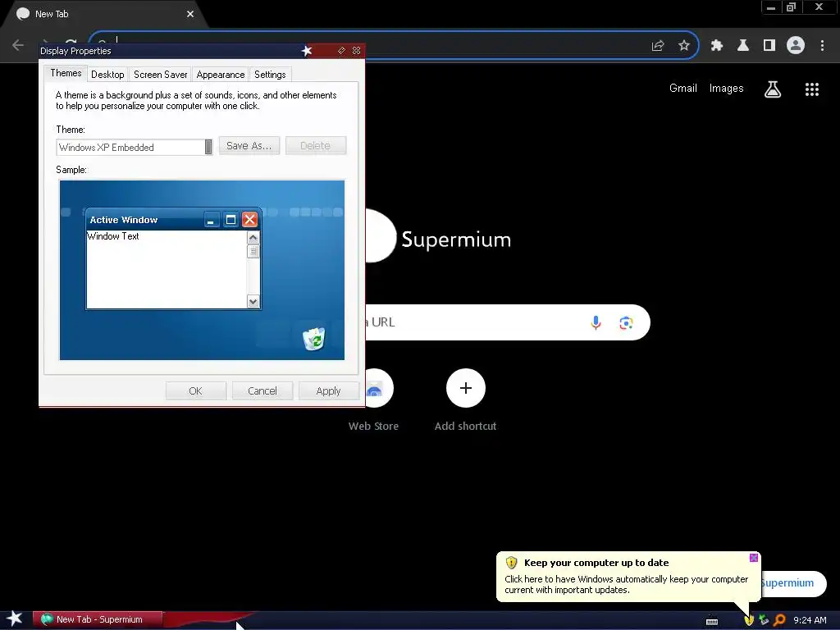
Task: Start voice search with microphone icon
Action: (x=596, y=322)
